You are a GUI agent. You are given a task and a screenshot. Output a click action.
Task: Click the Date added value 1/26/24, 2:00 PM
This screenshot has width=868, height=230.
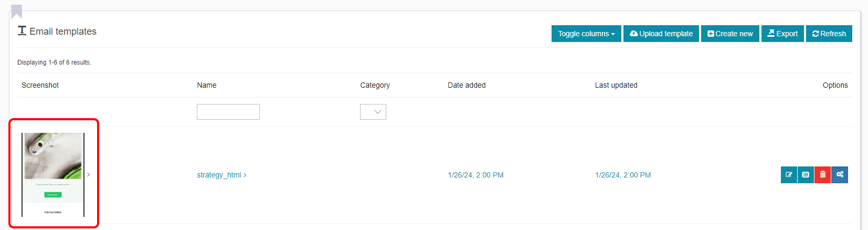(x=475, y=175)
